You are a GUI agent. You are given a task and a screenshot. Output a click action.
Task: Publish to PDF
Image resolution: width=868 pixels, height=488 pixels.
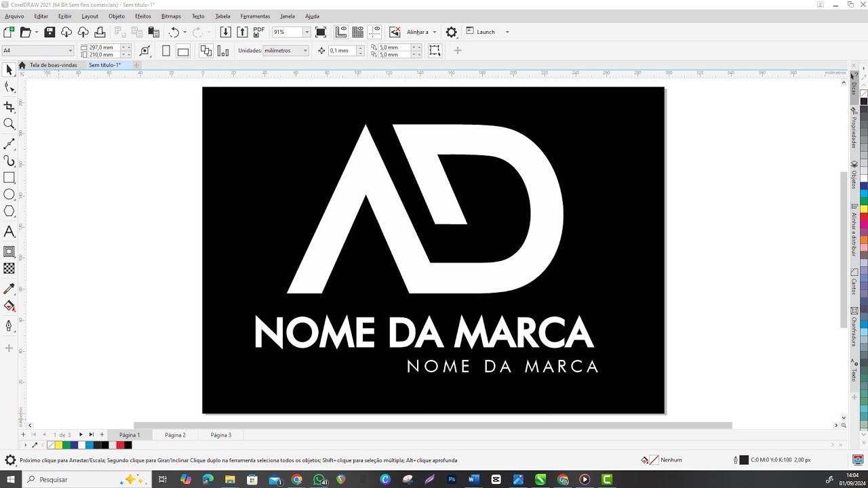coord(259,32)
